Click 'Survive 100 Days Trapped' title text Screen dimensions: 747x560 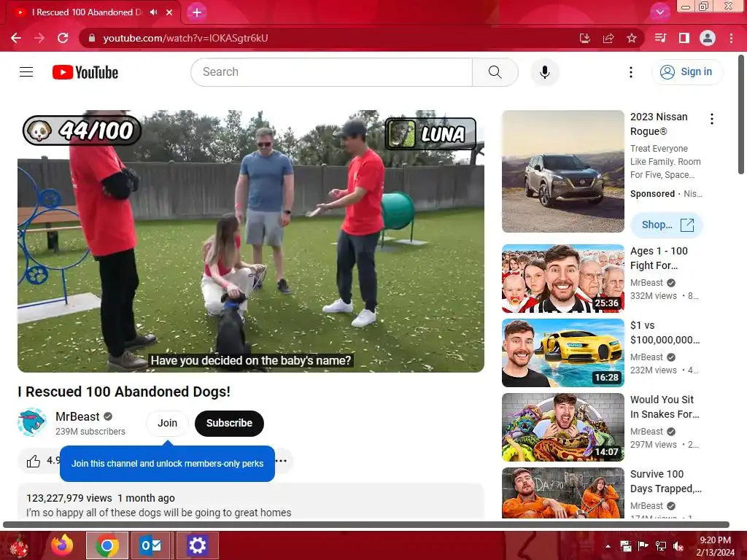pos(666,481)
